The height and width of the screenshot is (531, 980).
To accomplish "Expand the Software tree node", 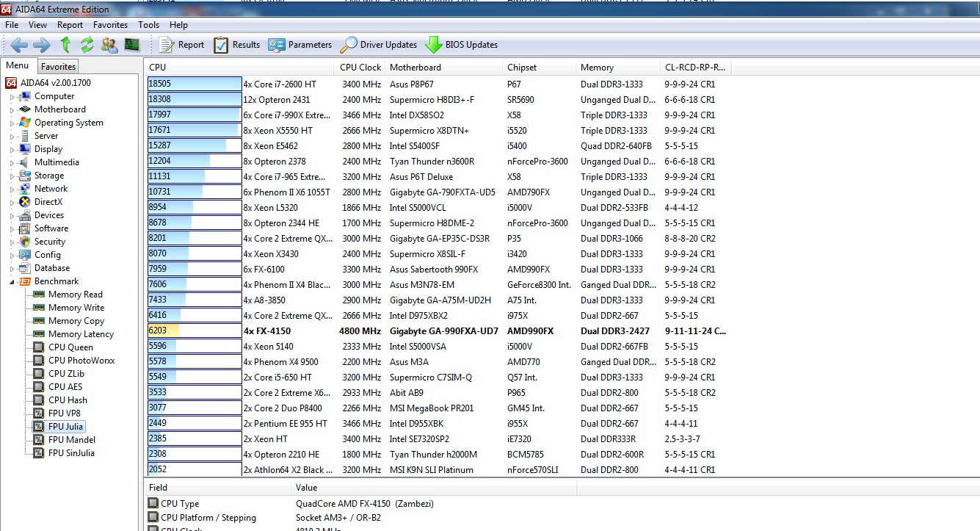I will tap(12, 229).
